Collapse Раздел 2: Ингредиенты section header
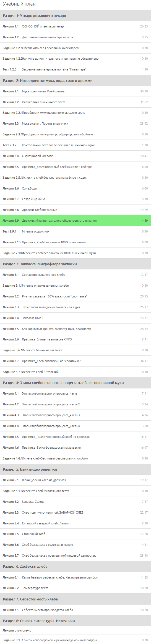The width and height of the screenshot is (151, 644). pyautogui.click(x=75, y=80)
